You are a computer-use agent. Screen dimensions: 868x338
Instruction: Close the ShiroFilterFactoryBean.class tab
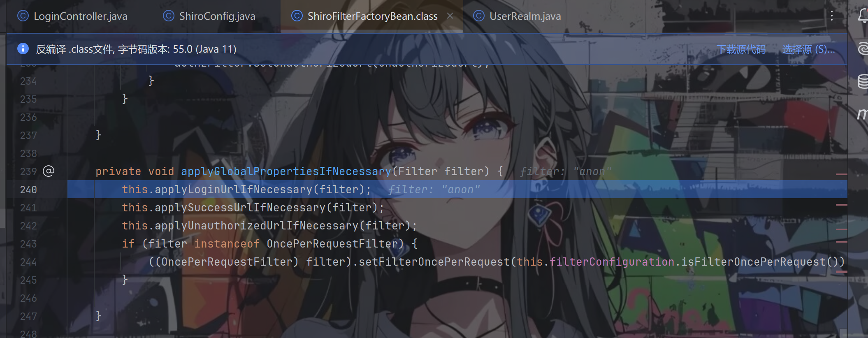point(450,16)
